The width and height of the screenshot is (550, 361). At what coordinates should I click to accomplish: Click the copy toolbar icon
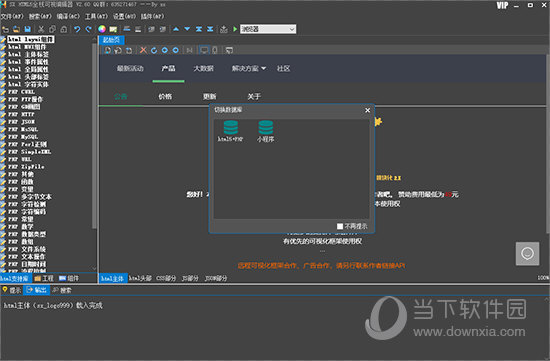52,29
